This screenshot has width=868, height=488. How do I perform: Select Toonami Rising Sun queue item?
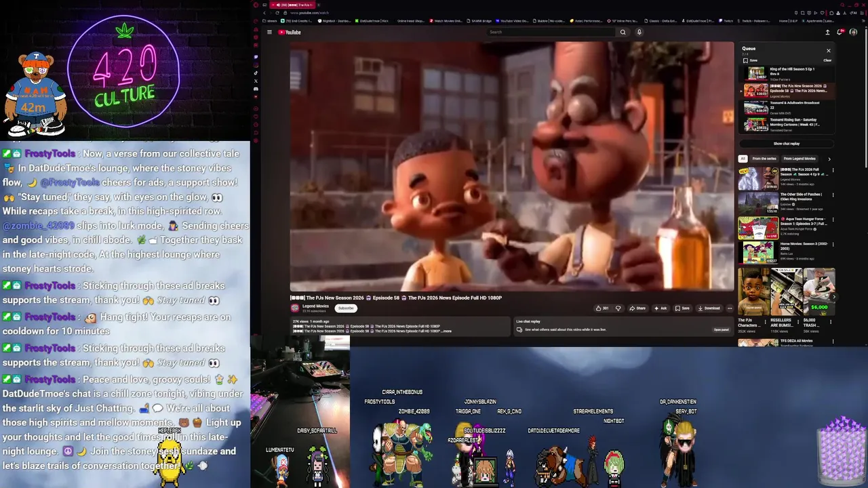tap(787, 125)
